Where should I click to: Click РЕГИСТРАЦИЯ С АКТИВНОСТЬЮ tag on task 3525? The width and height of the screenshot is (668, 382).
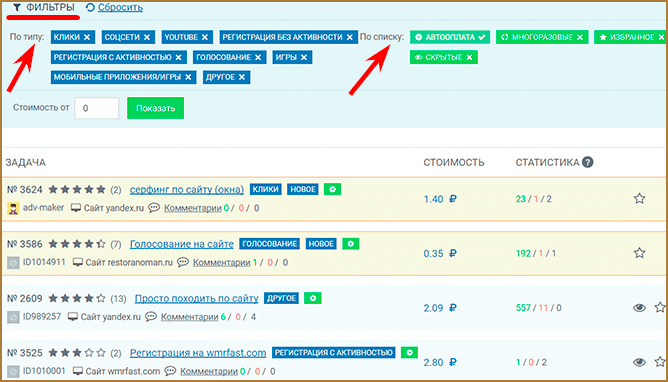(x=334, y=353)
